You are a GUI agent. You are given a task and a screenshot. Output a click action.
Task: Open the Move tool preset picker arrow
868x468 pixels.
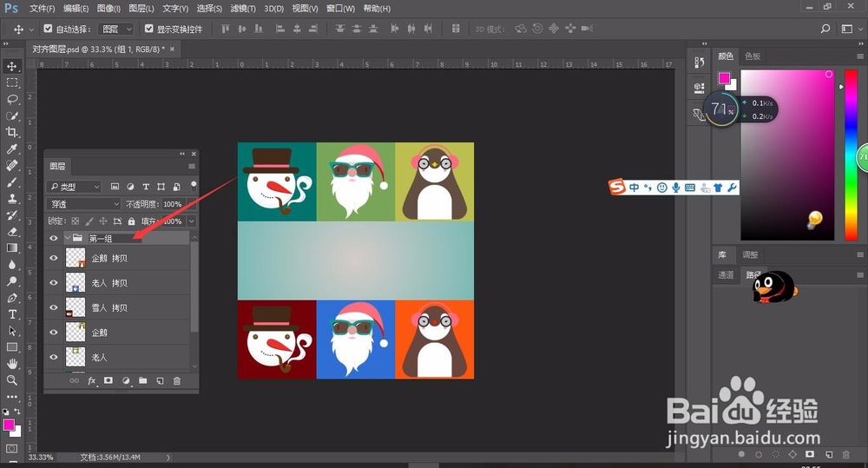(x=31, y=29)
